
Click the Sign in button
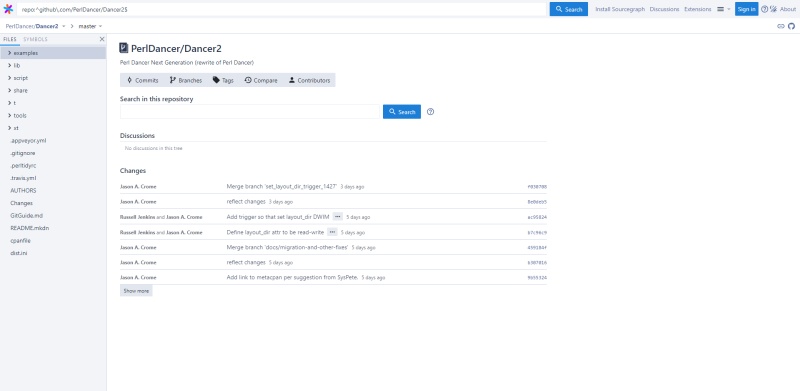[x=746, y=9]
